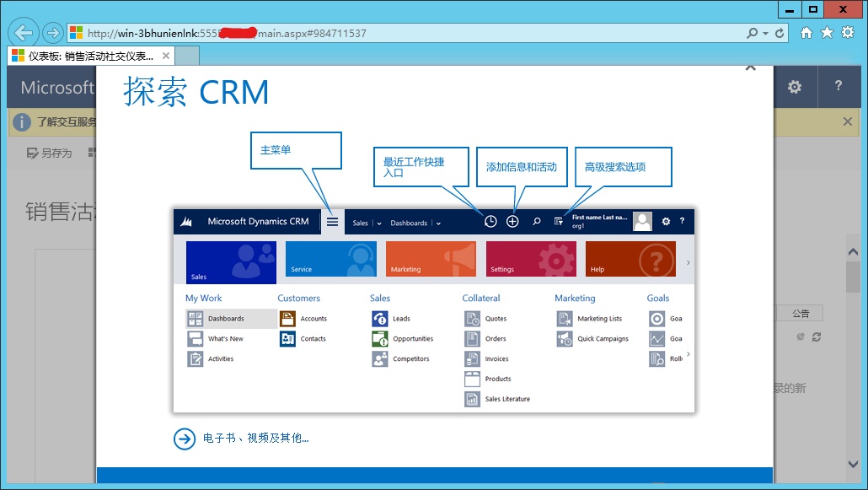Select the Settings tile

pos(531,258)
